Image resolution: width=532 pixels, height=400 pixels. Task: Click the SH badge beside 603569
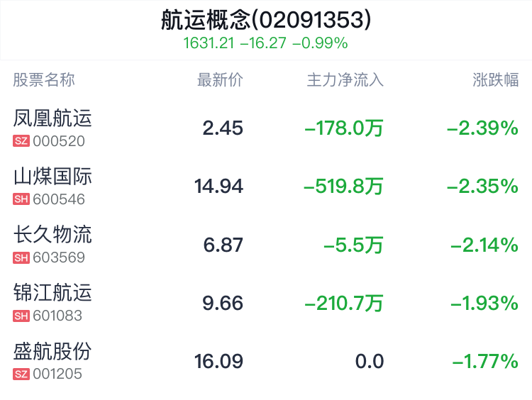[x=21, y=257]
